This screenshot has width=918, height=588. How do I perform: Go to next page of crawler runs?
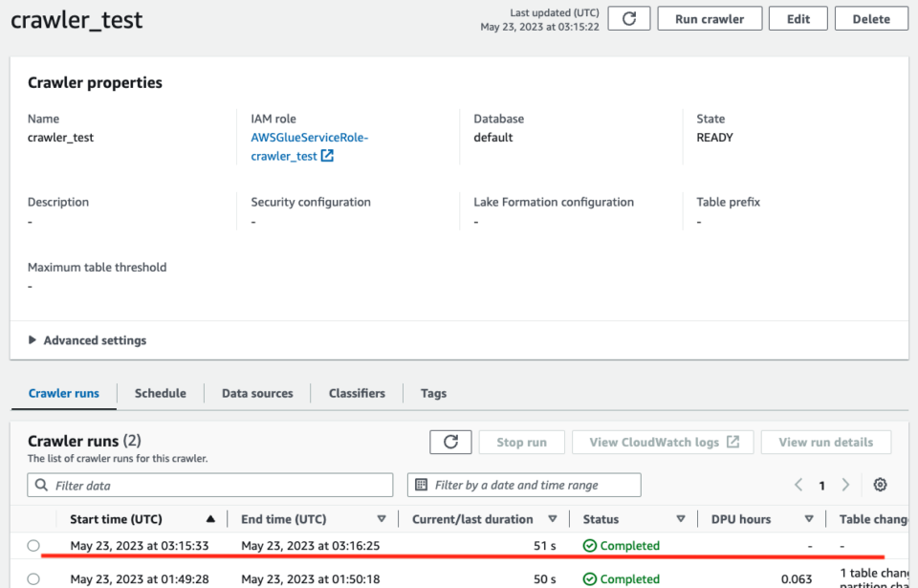click(845, 485)
